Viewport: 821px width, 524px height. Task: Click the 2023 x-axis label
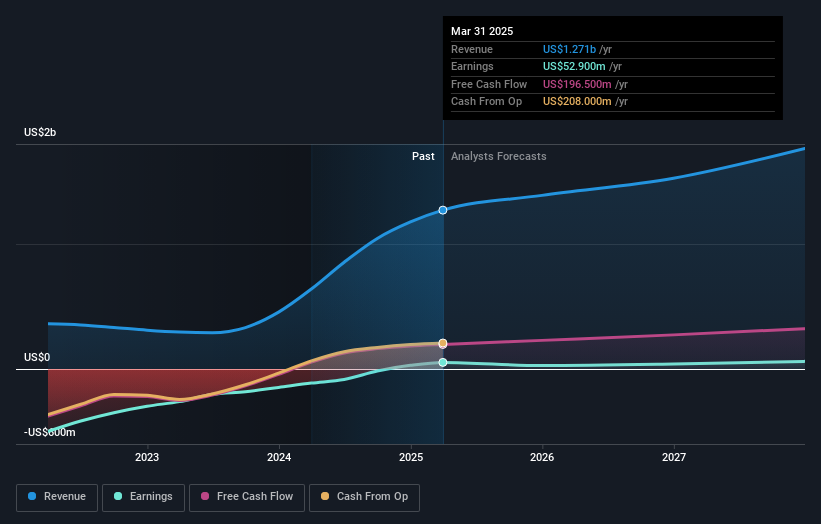coord(147,458)
